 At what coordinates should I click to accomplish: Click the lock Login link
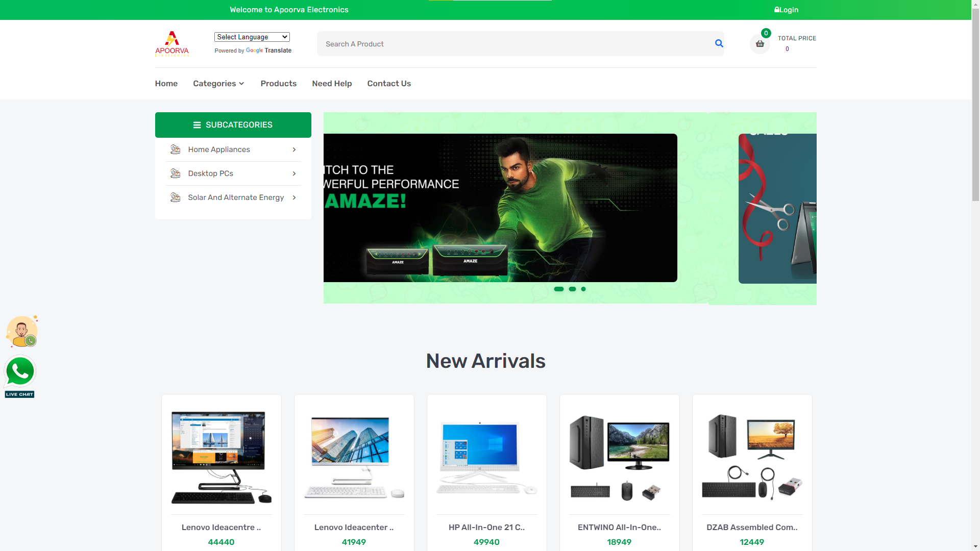point(786,10)
